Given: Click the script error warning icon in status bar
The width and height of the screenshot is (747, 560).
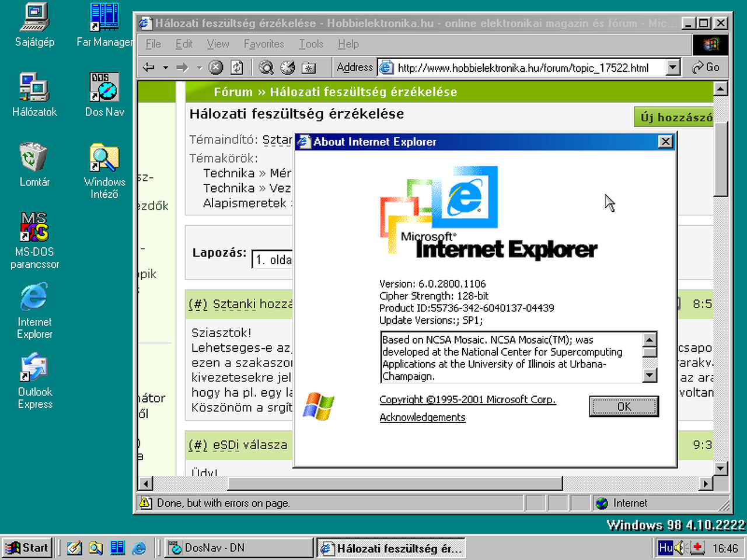Looking at the screenshot, I should (x=146, y=503).
